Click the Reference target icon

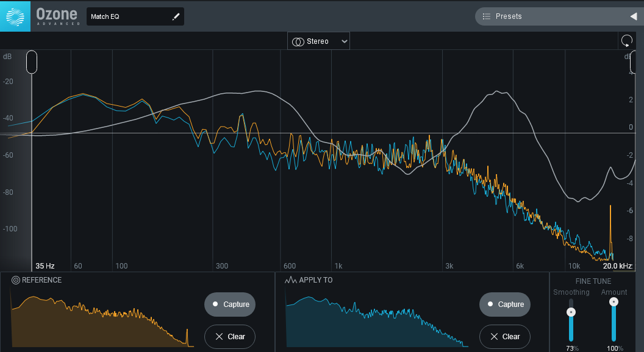[16, 280]
